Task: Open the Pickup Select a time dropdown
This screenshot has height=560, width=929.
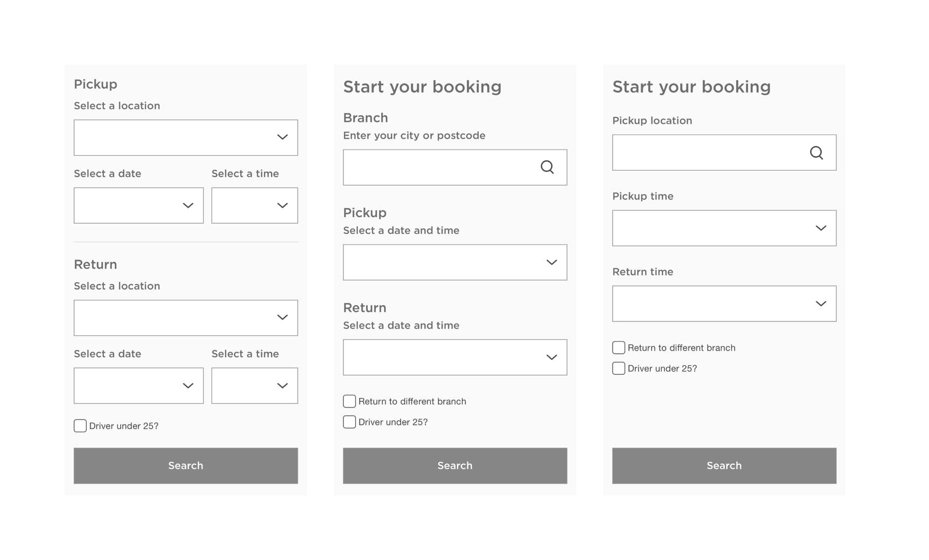Action: (255, 205)
